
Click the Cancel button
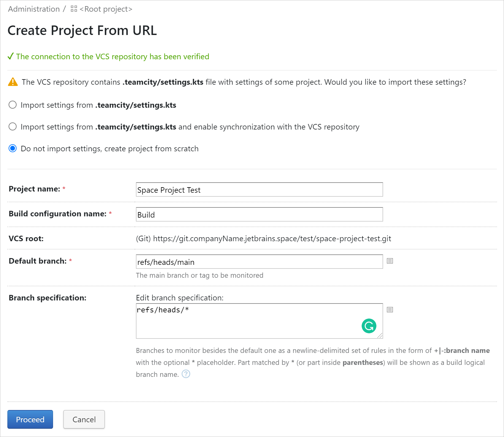click(x=84, y=419)
